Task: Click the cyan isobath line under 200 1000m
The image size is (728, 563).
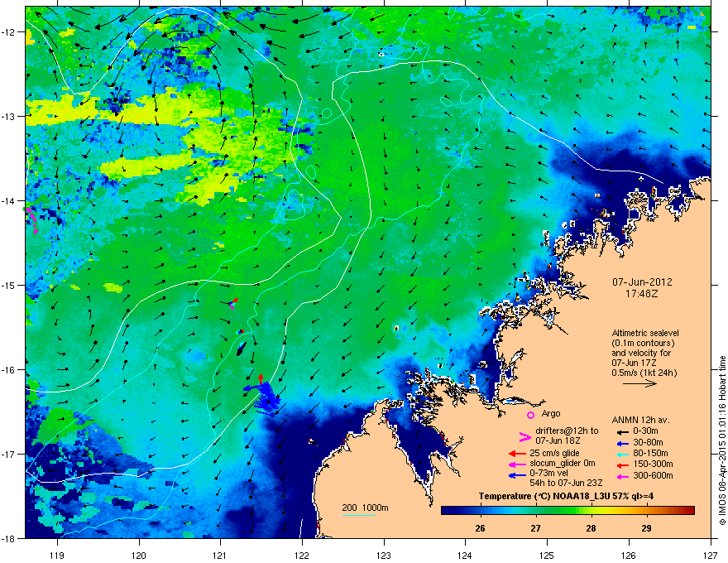Action: coord(359,515)
